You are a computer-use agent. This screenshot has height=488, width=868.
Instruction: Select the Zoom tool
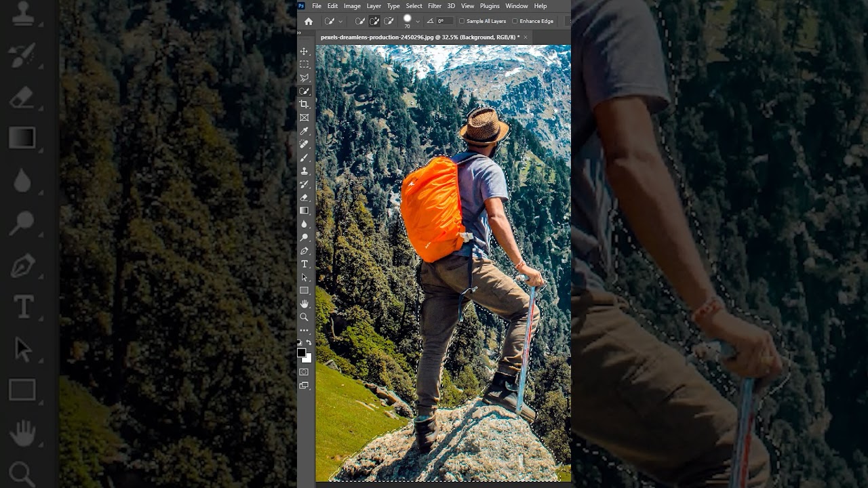click(304, 317)
